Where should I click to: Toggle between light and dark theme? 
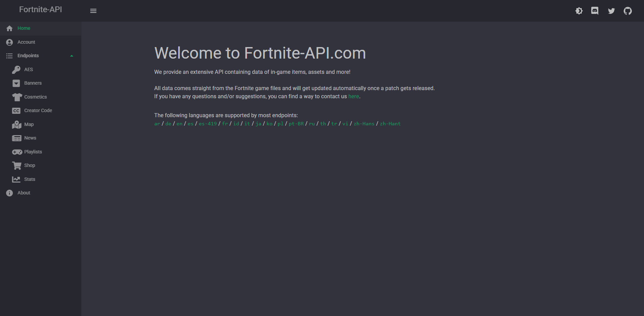579,10
